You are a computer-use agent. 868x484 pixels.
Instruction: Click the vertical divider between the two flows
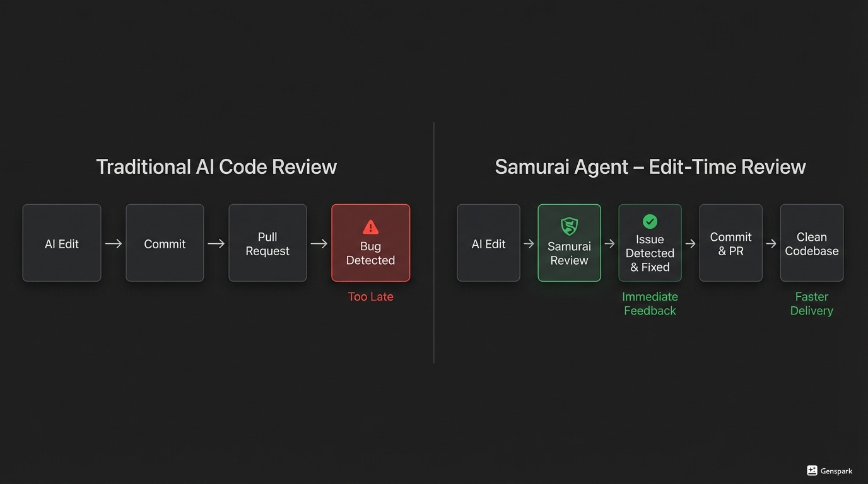pyautogui.click(x=434, y=243)
